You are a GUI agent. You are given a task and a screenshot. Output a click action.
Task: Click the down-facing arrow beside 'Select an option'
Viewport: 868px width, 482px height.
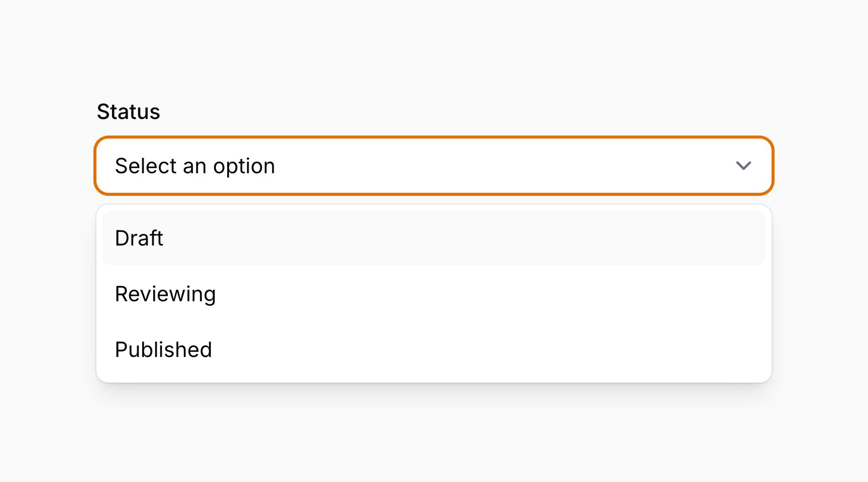click(x=743, y=166)
